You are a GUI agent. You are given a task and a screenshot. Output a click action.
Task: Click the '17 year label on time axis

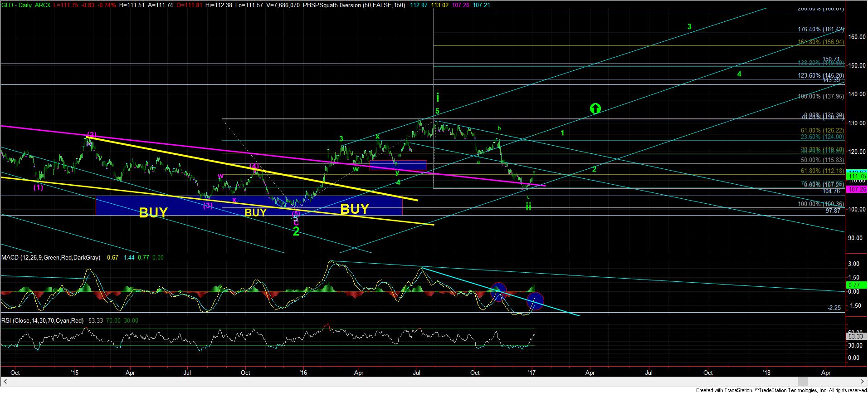532,373
